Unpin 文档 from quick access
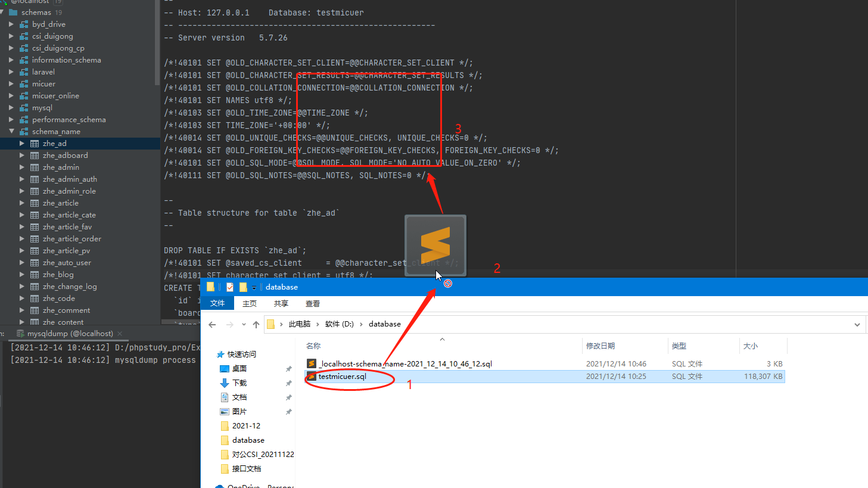 tap(289, 397)
